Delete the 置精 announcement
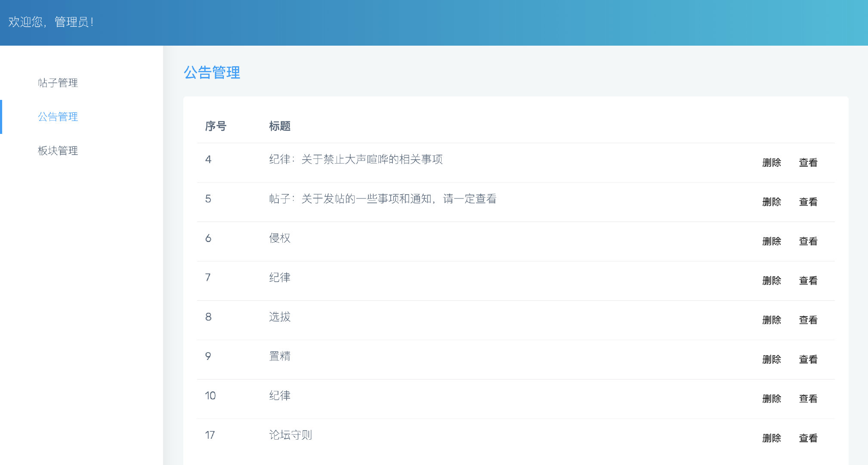This screenshot has height=465, width=868. point(772,360)
